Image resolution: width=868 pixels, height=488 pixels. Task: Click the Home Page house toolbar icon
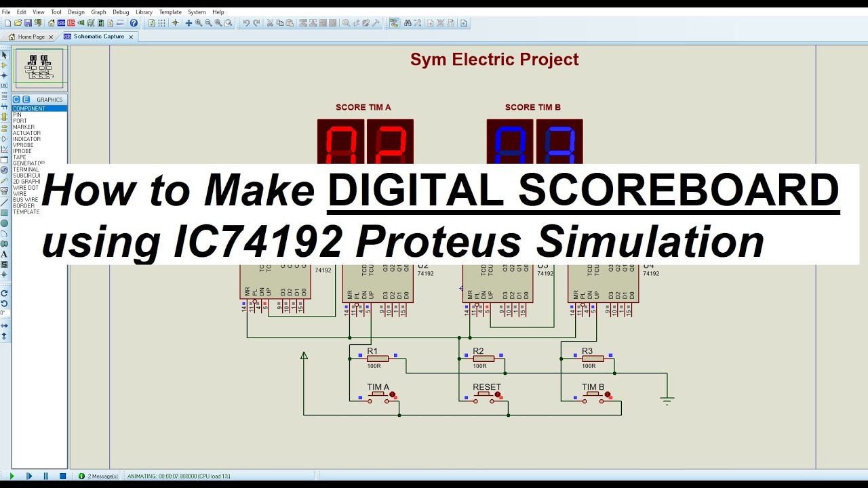click(x=51, y=23)
